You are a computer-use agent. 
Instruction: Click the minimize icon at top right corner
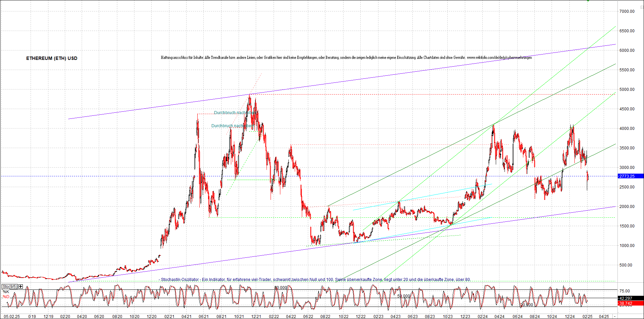pos(642,7)
